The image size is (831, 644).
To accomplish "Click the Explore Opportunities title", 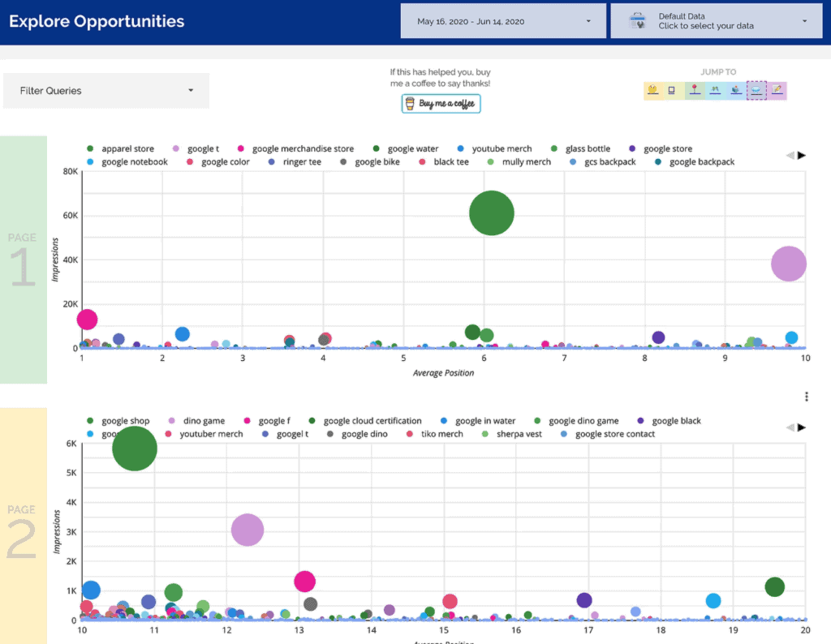I will point(97,21).
